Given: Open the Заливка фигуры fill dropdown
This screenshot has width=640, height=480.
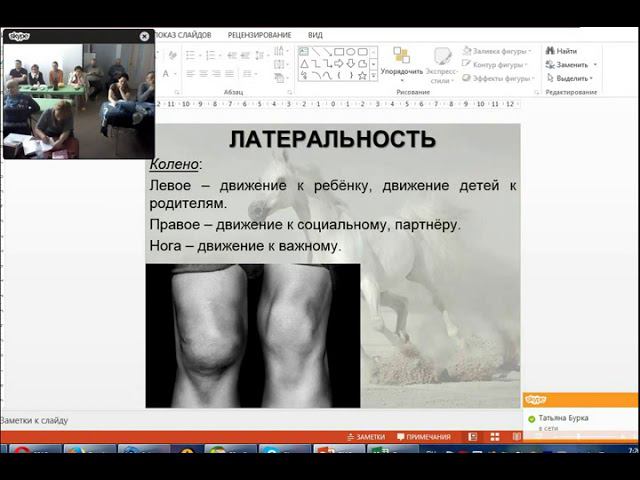Looking at the screenshot, I should (497, 51).
